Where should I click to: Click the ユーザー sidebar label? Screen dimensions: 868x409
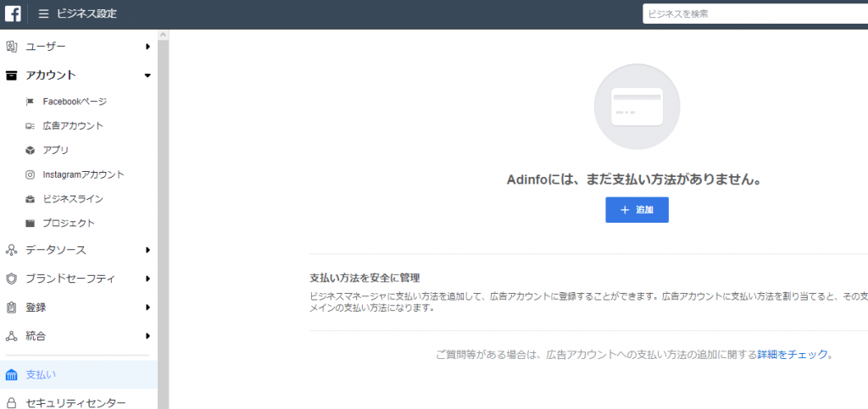[x=46, y=47]
